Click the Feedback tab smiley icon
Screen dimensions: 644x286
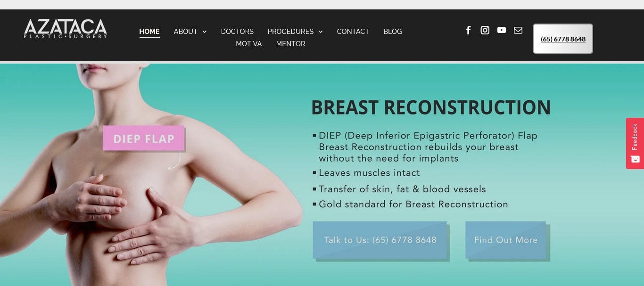click(x=635, y=159)
